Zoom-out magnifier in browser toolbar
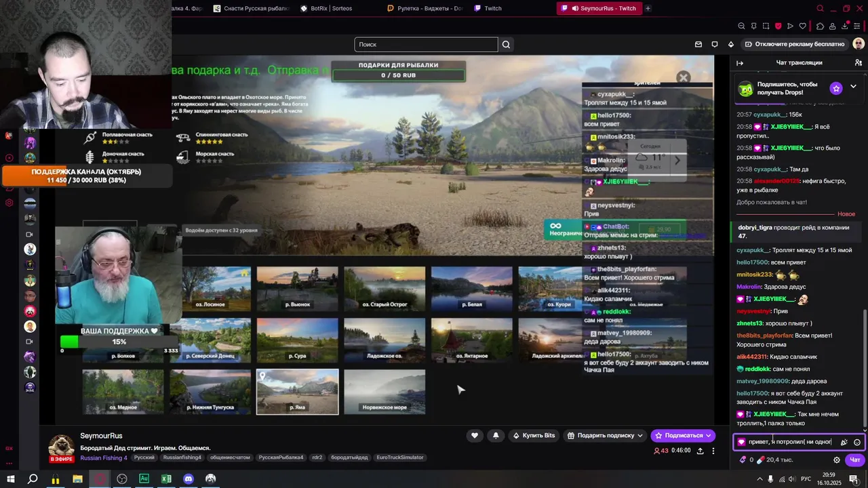The height and width of the screenshot is (488, 868). [741, 26]
